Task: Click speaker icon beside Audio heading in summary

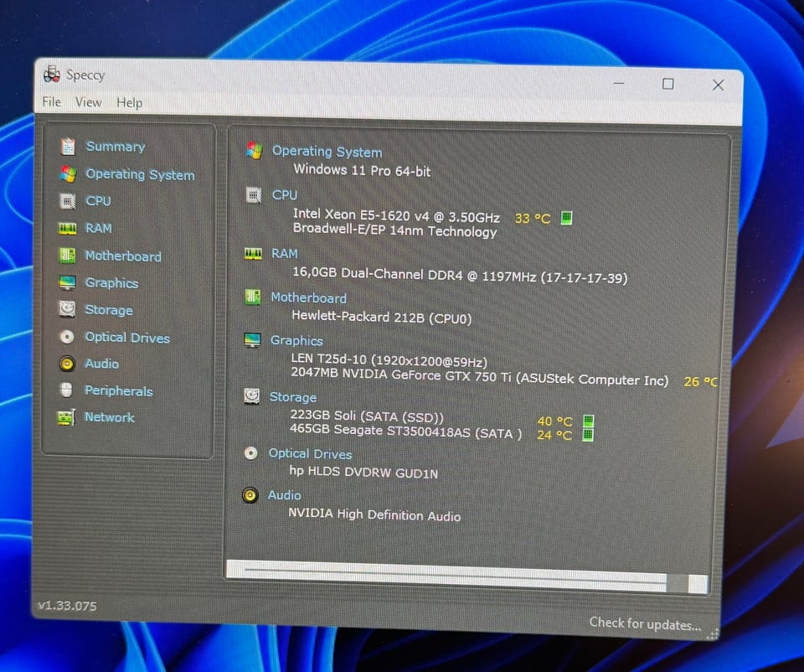Action: (x=250, y=495)
